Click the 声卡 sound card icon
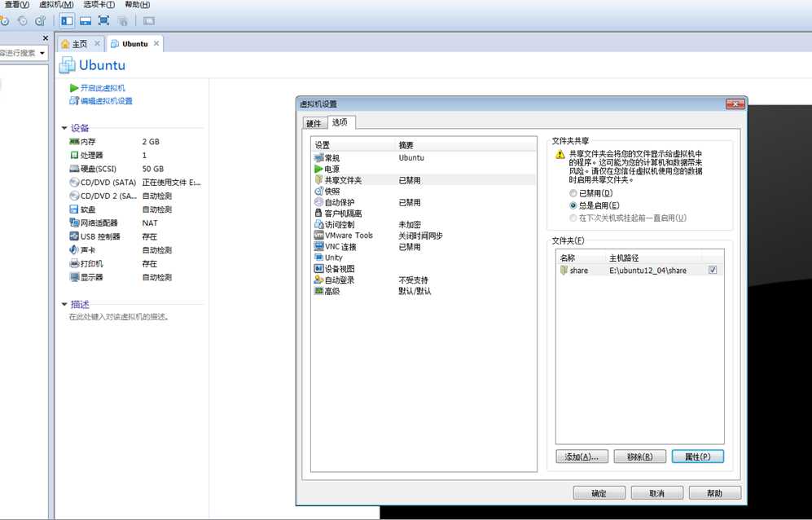 74,249
